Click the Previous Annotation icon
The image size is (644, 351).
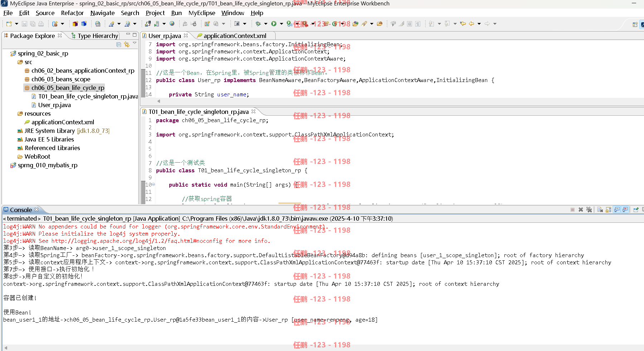[447, 24]
